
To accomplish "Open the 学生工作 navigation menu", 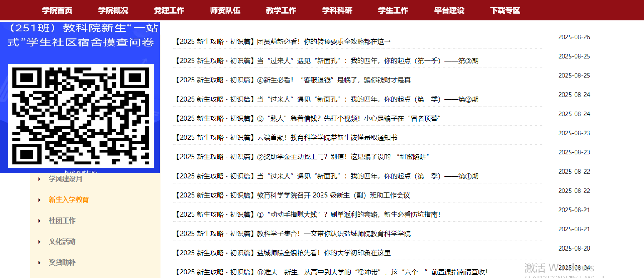I will coord(393,10).
